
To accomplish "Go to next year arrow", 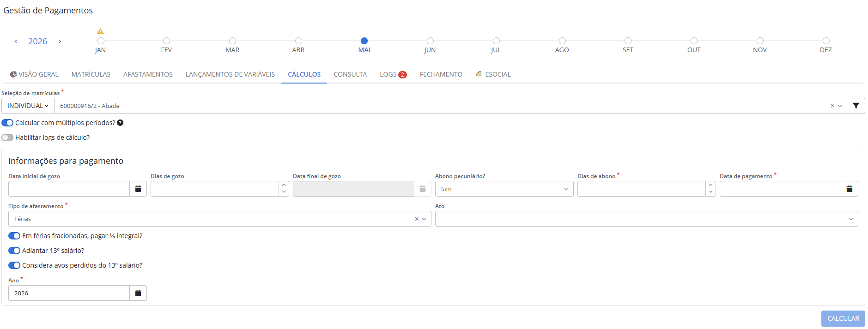I will pyautogui.click(x=60, y=42).
